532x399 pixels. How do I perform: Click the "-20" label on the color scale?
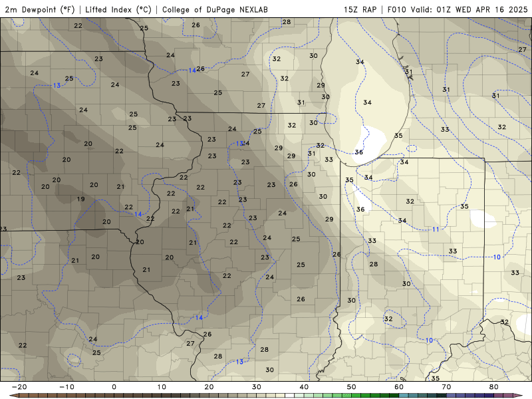point(19,387)
